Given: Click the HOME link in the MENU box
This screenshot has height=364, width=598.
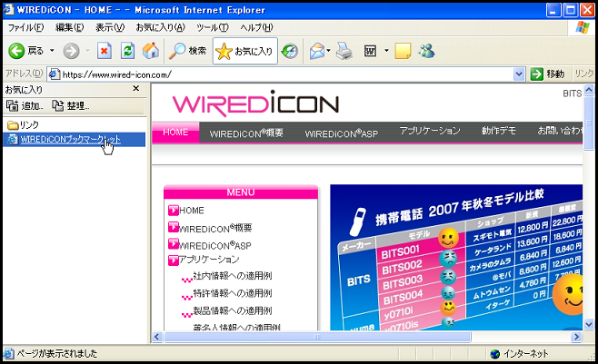Looking at the screenshot, I should [192, 211].
